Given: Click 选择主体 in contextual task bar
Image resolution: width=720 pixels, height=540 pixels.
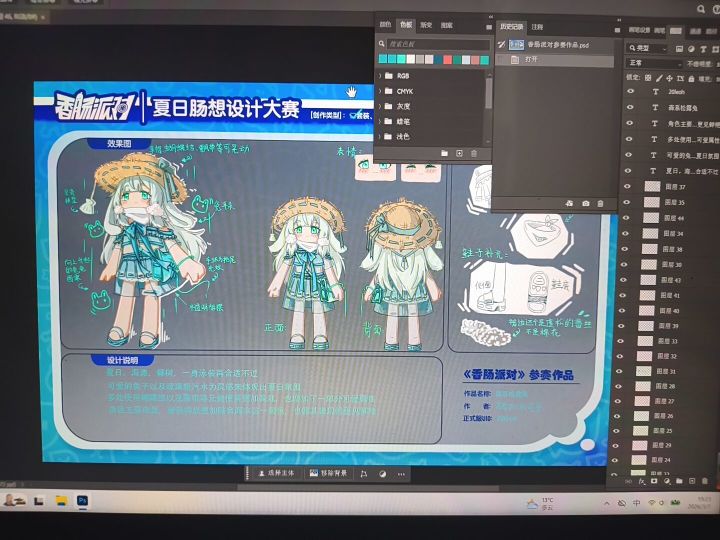Looking at the screenshot, I should pos(275,473).
